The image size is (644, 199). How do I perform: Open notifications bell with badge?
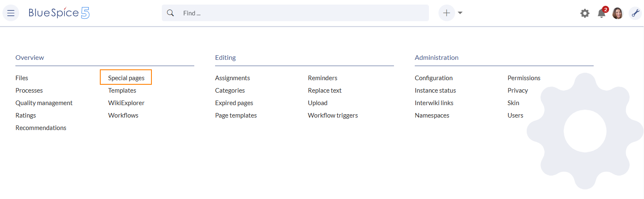pyautogui.click(x=602, y=13)
